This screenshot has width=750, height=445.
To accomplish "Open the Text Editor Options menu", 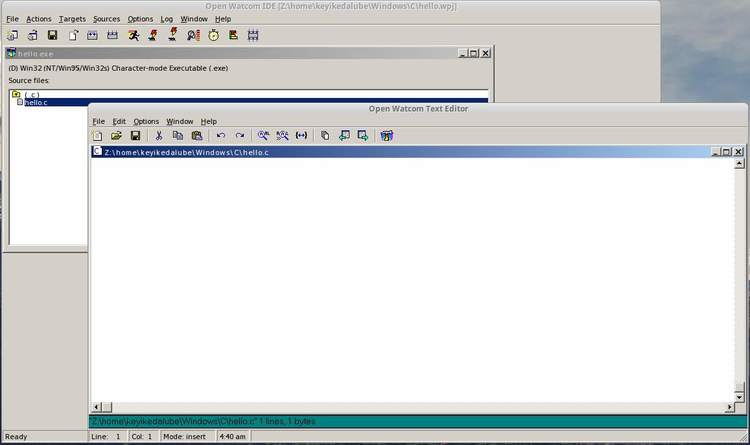I will coord(146,122).
